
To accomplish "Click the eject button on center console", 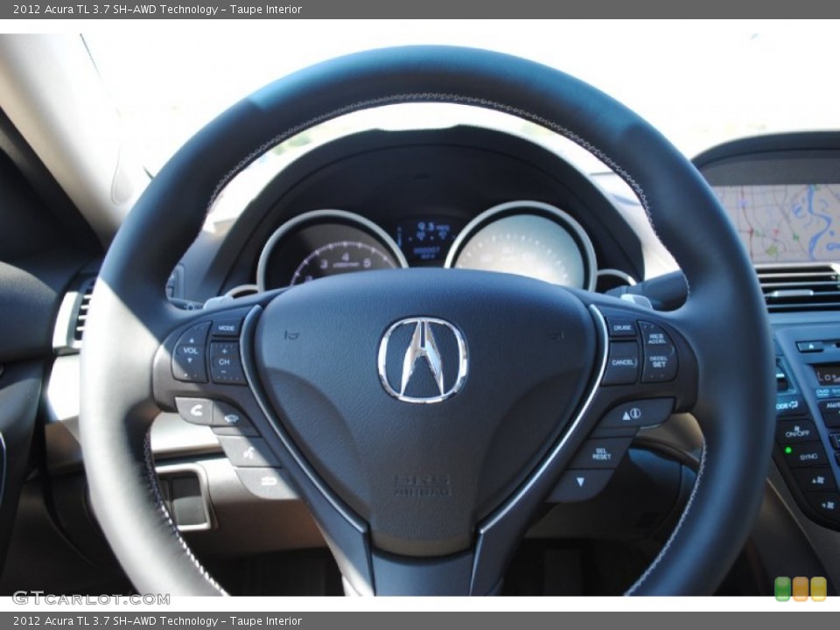I will [x=810, y=346].
